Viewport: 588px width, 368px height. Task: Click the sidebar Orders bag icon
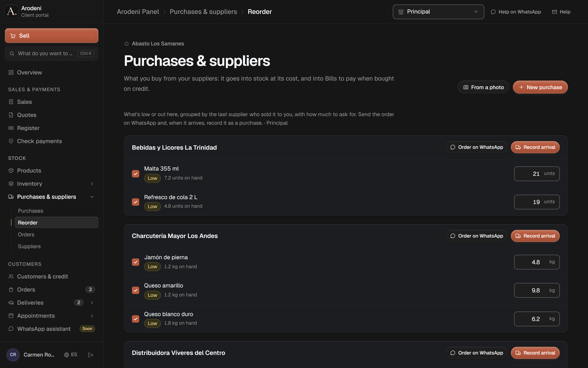click(x=11, y=290)
